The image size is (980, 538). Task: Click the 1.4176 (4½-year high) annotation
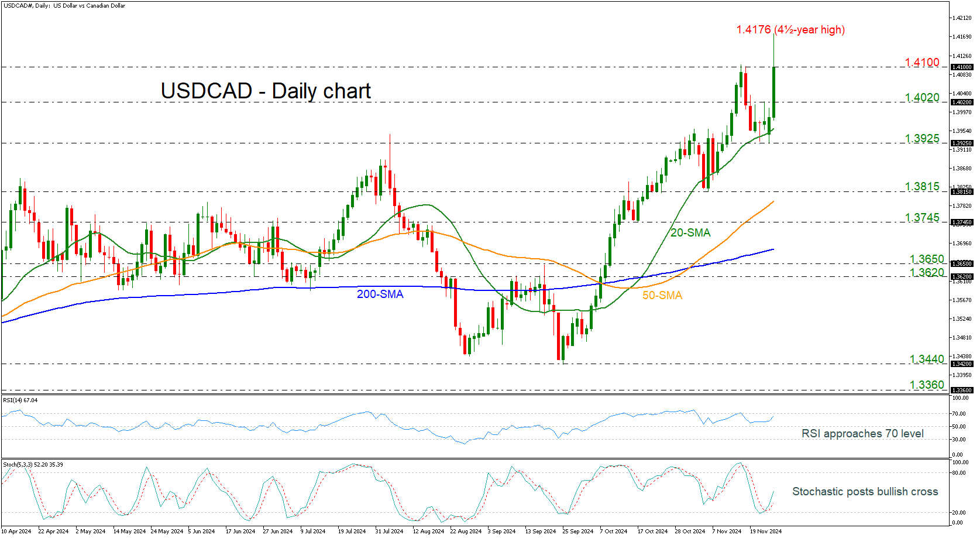[x=790, y=30]
